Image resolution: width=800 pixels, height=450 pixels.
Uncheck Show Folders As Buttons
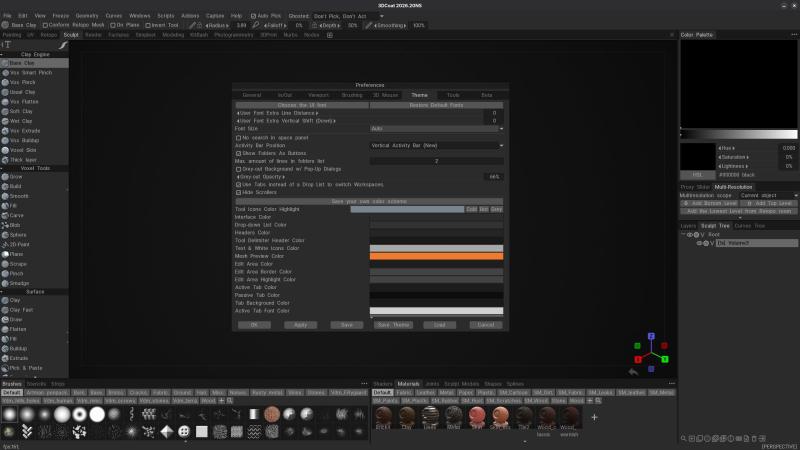[x=238, y=153]
